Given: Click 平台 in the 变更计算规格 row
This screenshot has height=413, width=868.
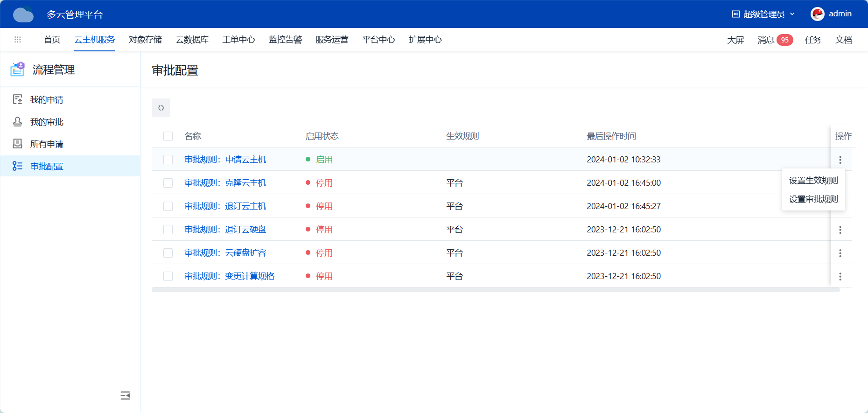Looking at the screenshot, I should pos(455,276).
